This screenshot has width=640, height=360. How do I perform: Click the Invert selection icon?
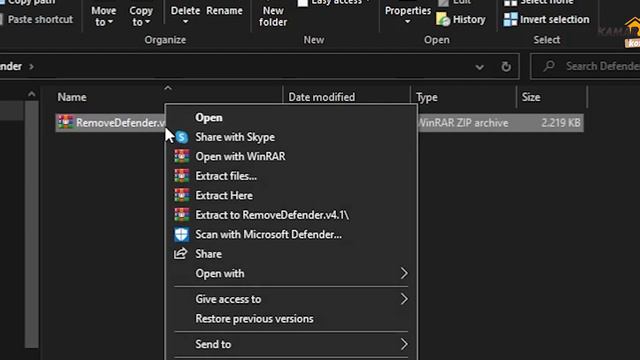[x=510, y=19]
